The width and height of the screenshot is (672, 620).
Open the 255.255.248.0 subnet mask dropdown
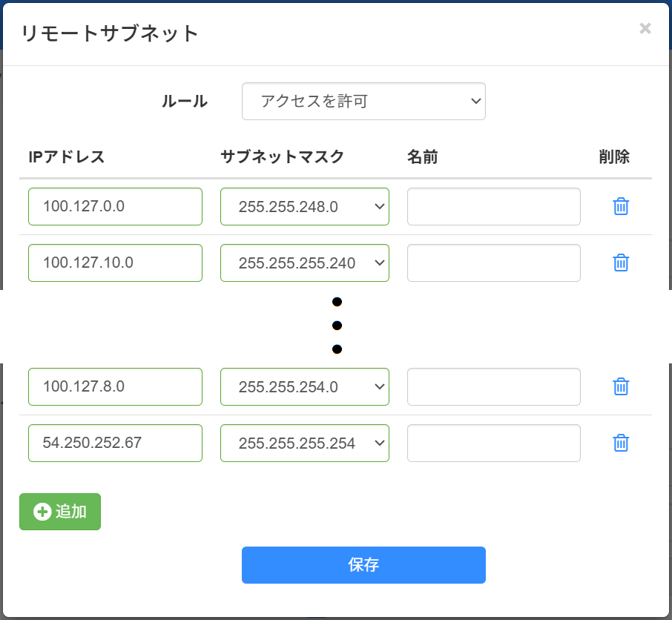tap(304, 206)
